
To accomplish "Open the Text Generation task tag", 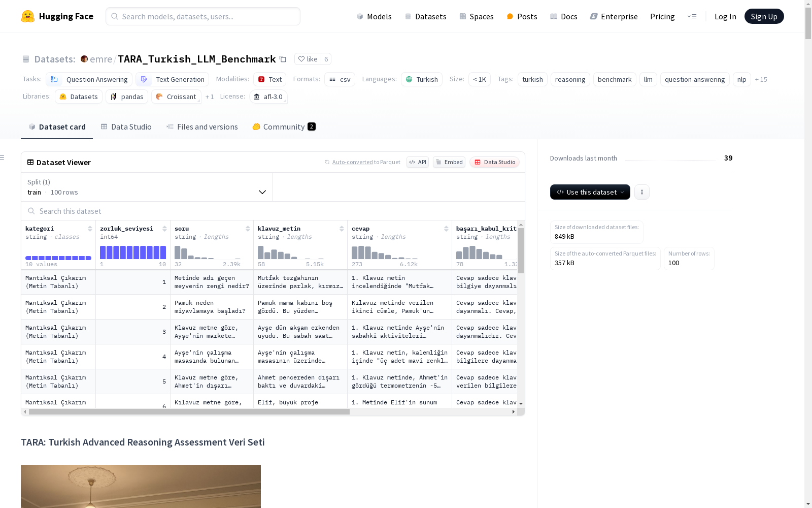I will click(x=173, y=79).
